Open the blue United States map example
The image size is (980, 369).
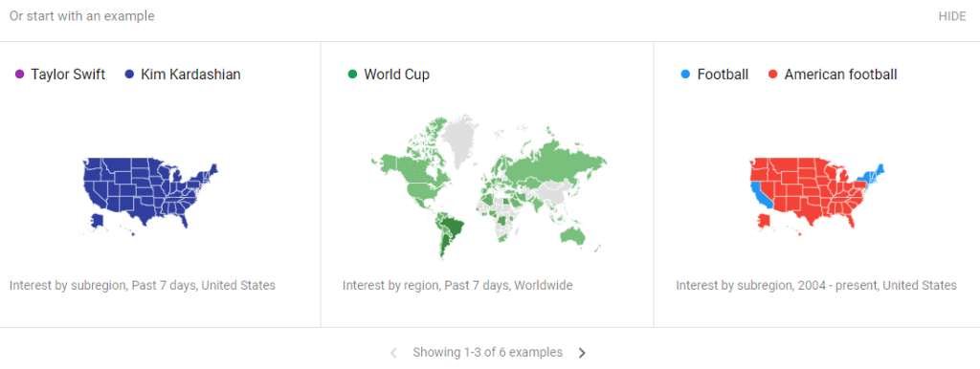(149, 196)
